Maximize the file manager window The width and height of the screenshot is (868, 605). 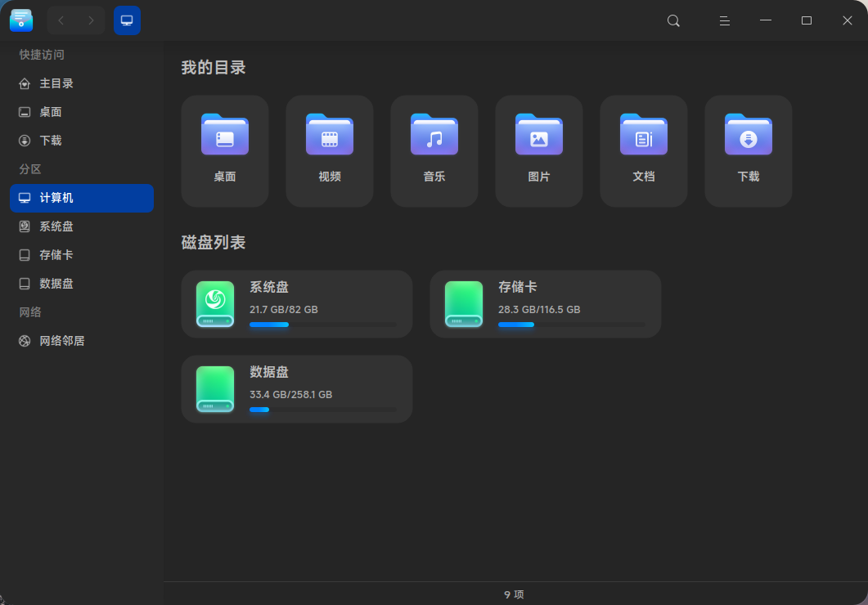[x=807, y=20]
